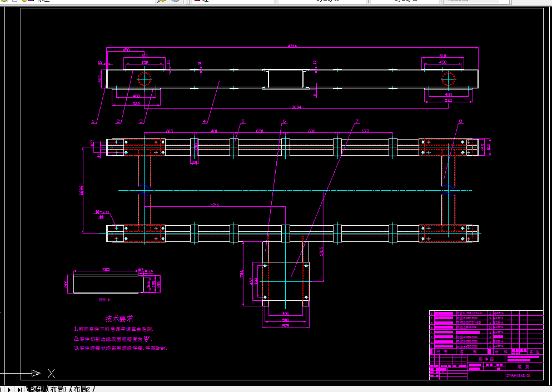552x392 pixels.
Task: Select drawing number 2YAH1848.01 in title block
Action: click(519, 375)
